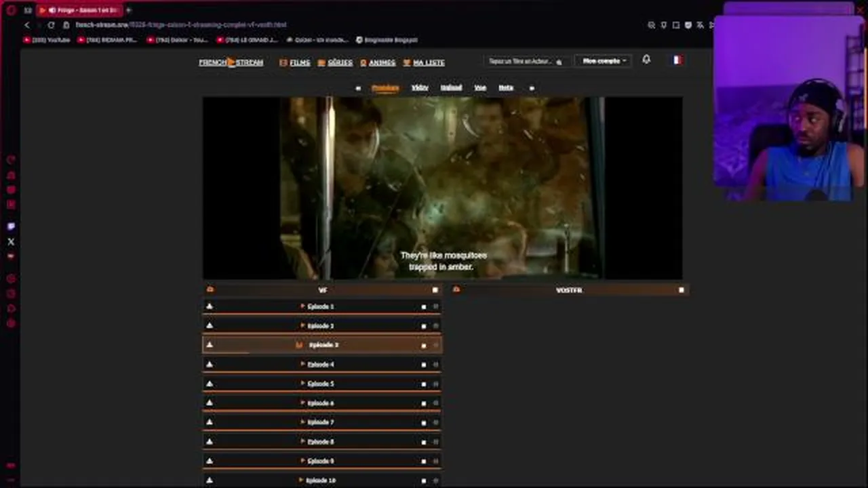Select the Premium player tab
Screen dimensions: 868x488
pyautogui.click(x=385, y=88)
